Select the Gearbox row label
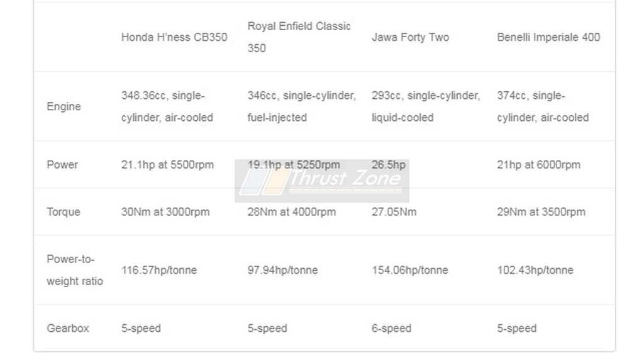644x362 pixels. click(x=68, y=328)
